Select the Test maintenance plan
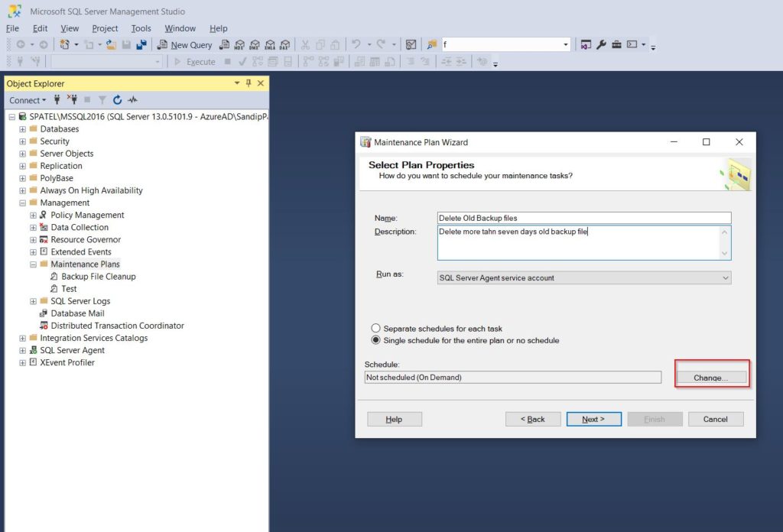The image size is (783, 532). pyautogui.click(x=69, y=289)
